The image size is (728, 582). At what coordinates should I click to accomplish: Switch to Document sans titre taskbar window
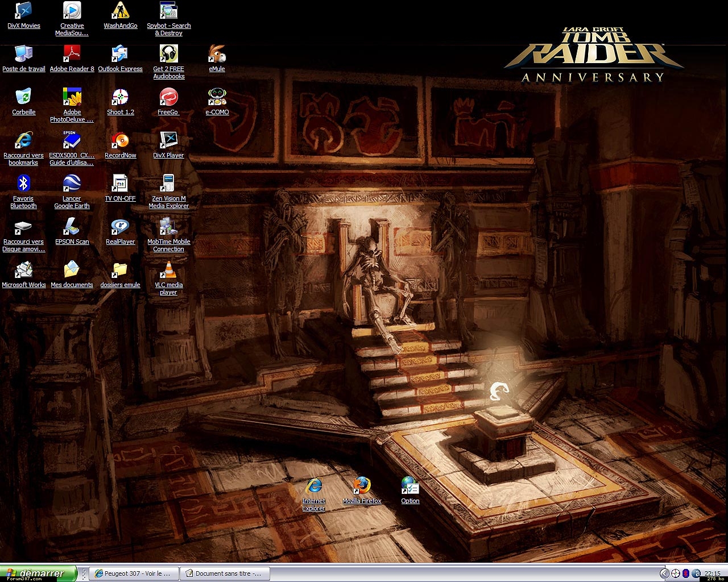(x=225, y=573)
